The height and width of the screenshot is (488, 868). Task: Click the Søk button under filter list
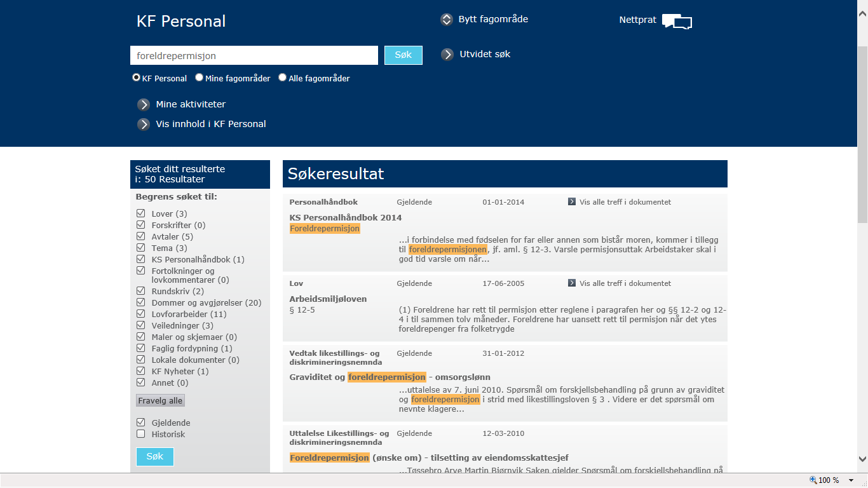tap(155, 457)
